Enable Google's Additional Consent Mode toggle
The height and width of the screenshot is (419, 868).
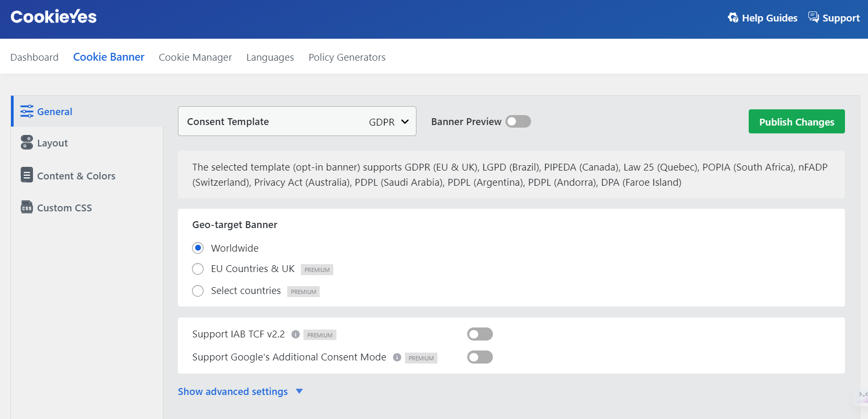(x=480, y=357)
